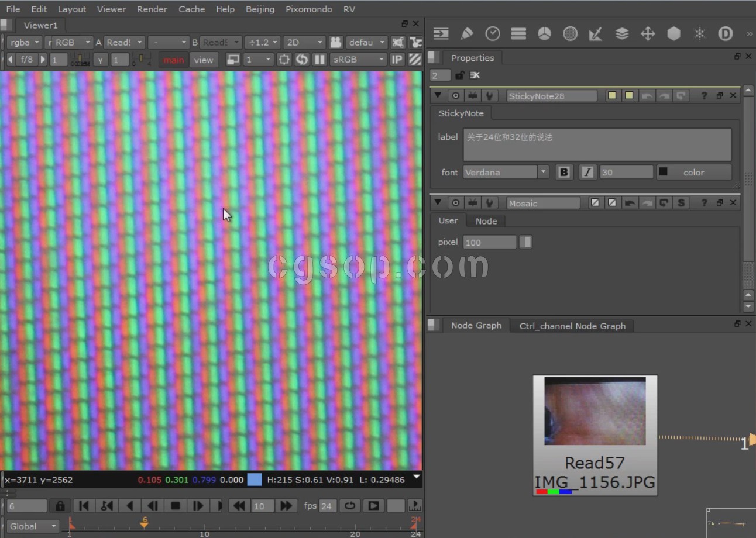The width and height of the screenshot is (756, 538).
Task: Toggle italic on StickyNote font
Action: click(x=587, y=173)
